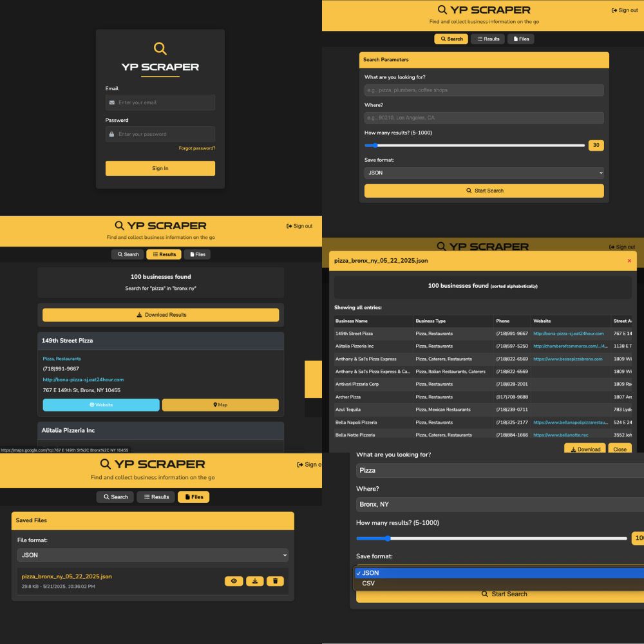Choose the checked JSON option in open list
This screenshot has height=644, width=644.
tap(499, 573)
